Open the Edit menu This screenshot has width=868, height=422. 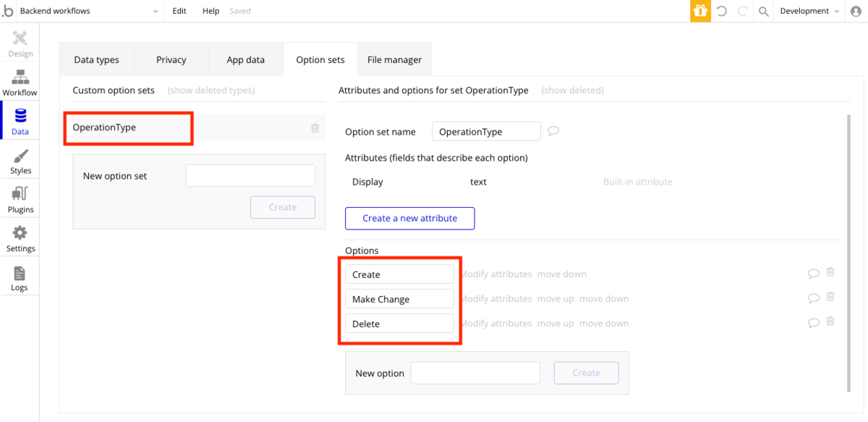pos(179,11)
